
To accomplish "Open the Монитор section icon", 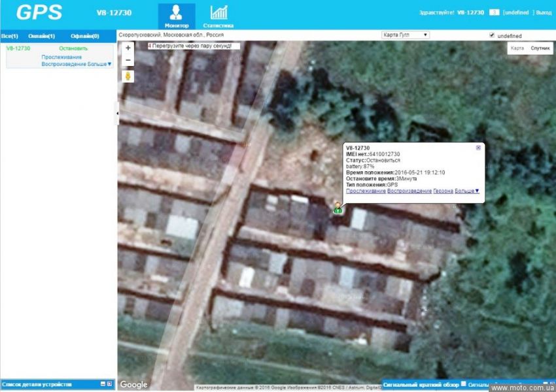I will click(x=176, y=12).
